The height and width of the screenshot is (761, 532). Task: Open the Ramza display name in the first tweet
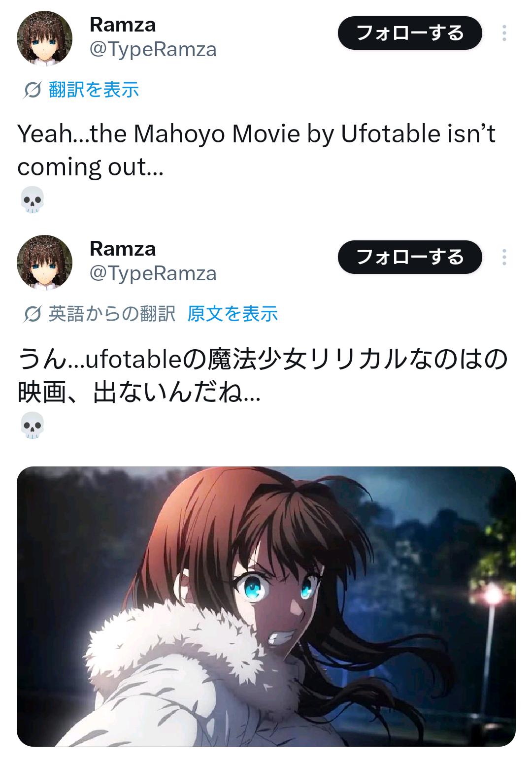pos(123,25)
